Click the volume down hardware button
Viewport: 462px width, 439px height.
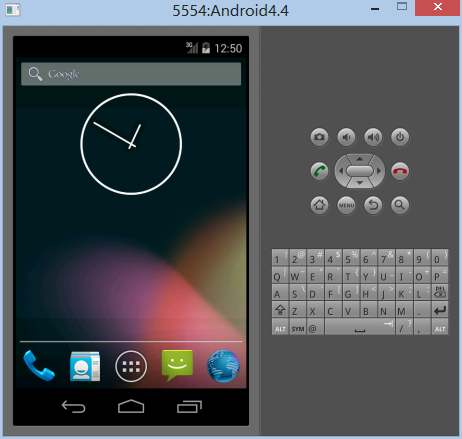(346, 137)
